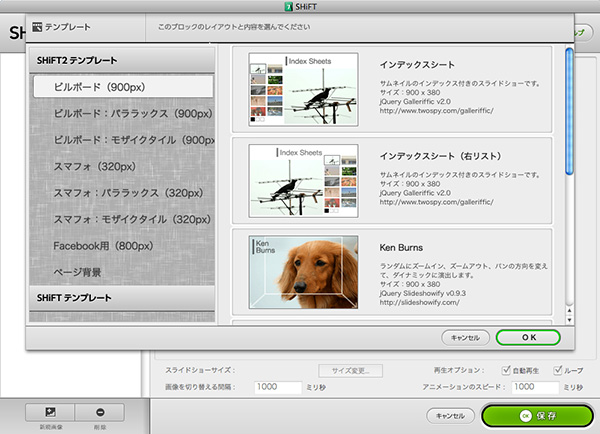Select the インデックスシート（右リスト） thumbnail
600x434 pixels.
pos(303,178)
